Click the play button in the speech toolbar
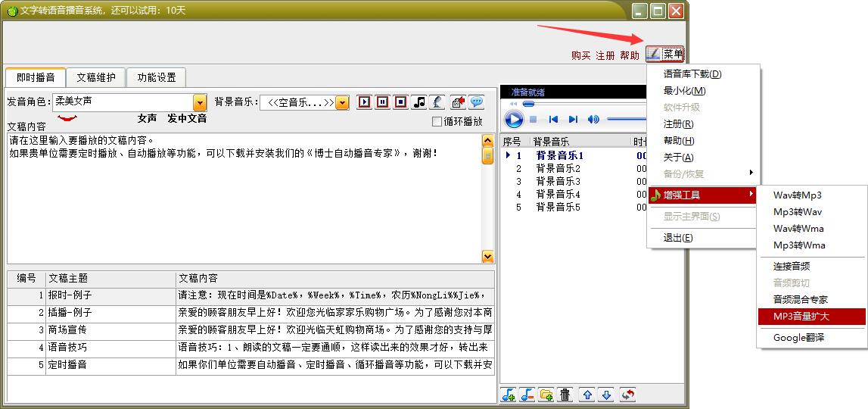Image resolution: width=868 pixels, height=409 pixels. pos(365,102)
